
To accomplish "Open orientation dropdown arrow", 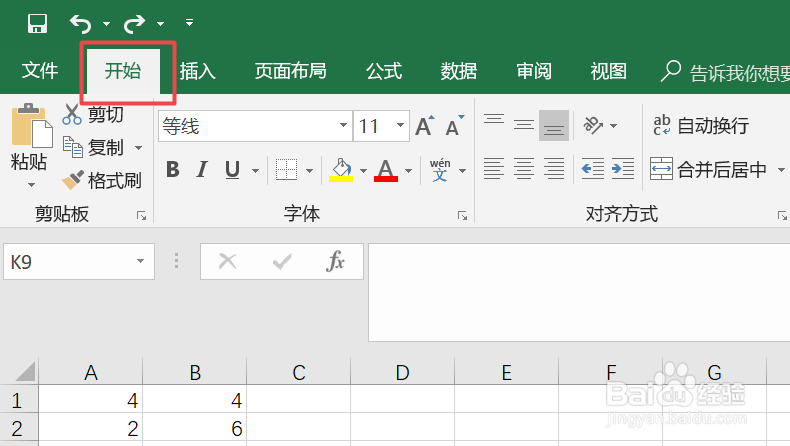I will click(613, 126).
